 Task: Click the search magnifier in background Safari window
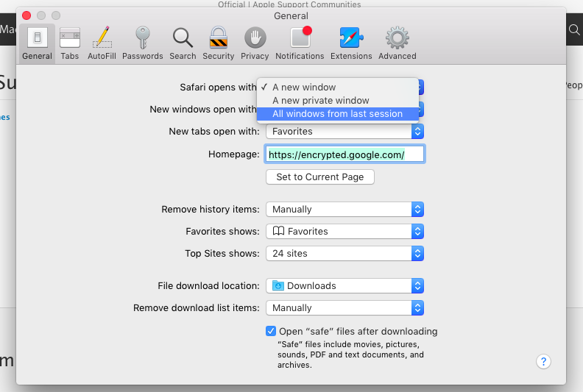point(574,29)
